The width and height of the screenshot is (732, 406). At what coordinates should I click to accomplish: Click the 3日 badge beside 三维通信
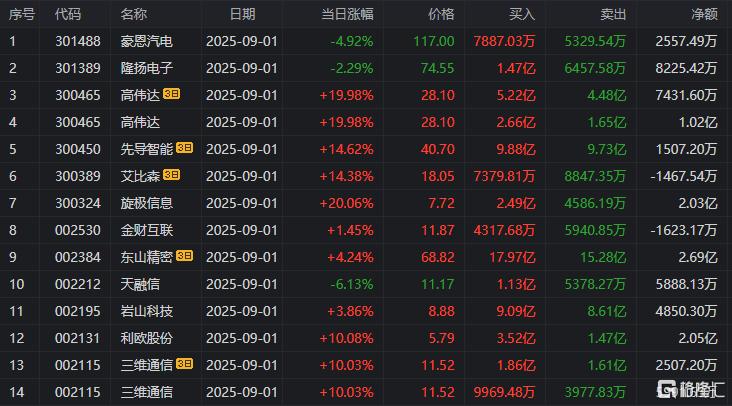[184, 364]
